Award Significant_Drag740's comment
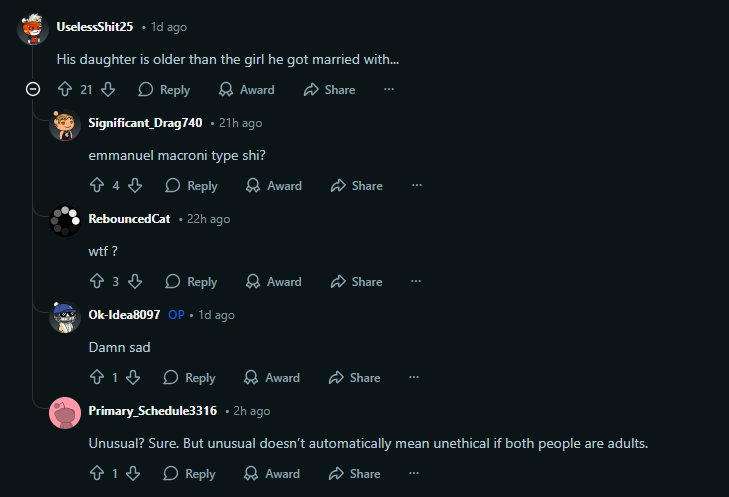This screenshot has width=729, height=497. tap(274, 186)
